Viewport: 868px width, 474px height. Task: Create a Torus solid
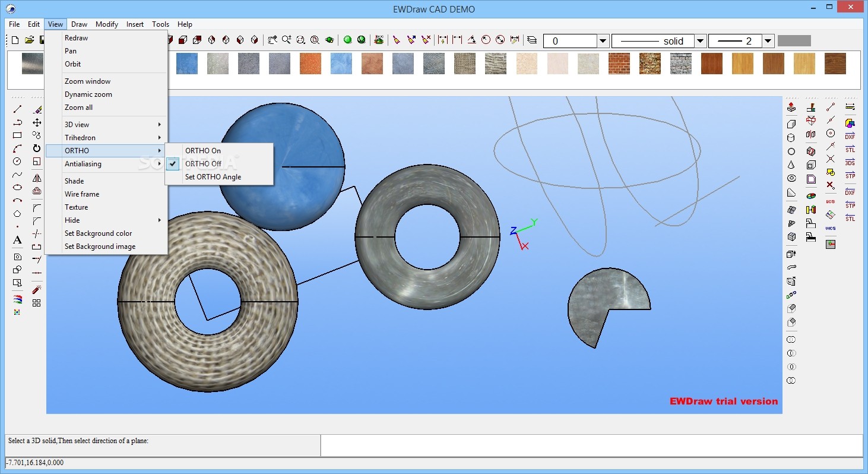791,178
